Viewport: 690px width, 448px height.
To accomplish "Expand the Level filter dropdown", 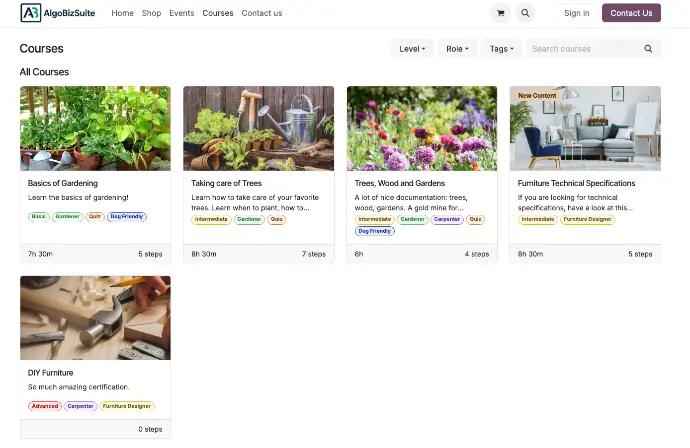I will click(412, 49).
